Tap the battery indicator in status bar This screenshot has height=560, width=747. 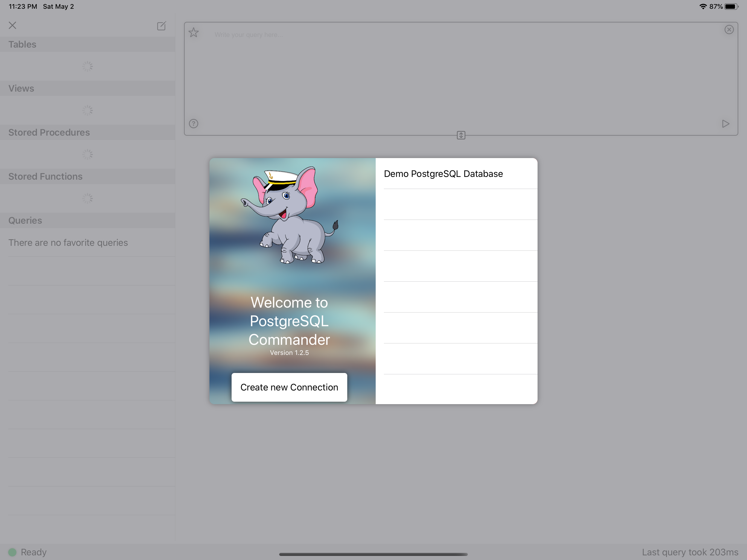click(731, 6)
